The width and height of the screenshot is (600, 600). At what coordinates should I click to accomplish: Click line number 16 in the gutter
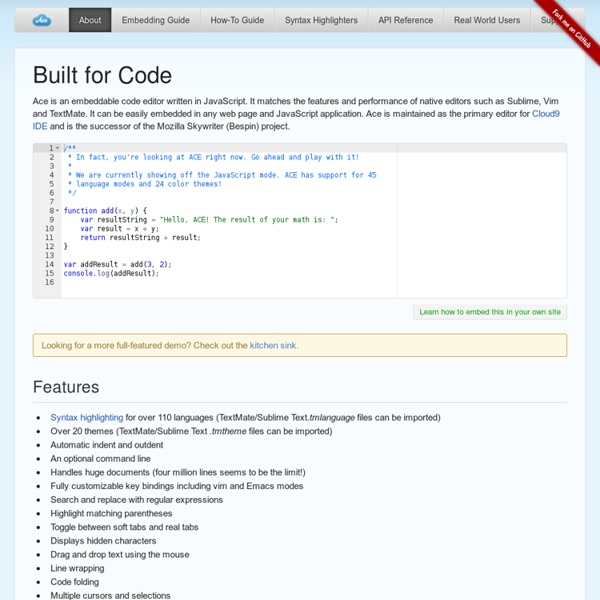tap(49, 282)
